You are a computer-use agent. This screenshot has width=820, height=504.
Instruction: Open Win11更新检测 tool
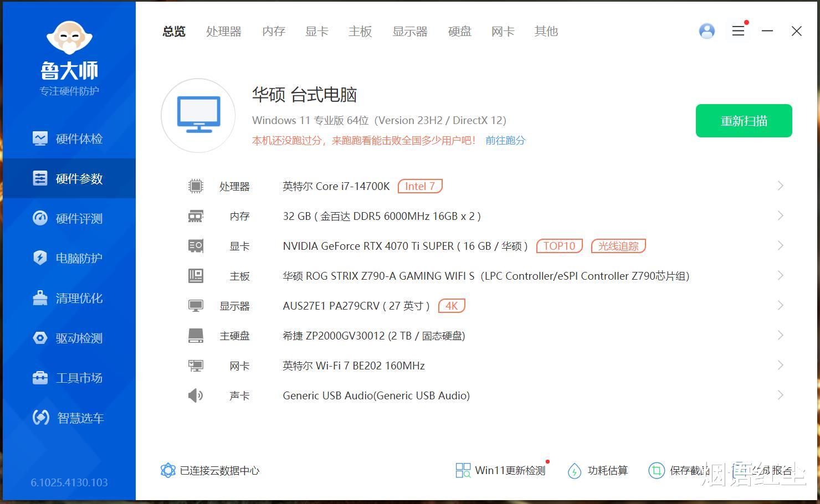click(x=501, y=470)
